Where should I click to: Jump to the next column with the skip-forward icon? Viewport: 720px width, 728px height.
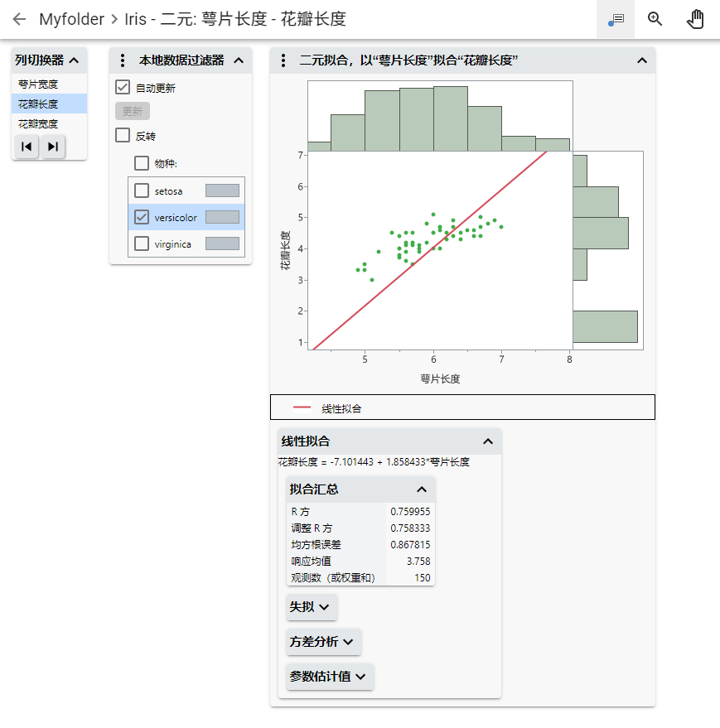tap(53, 147)
